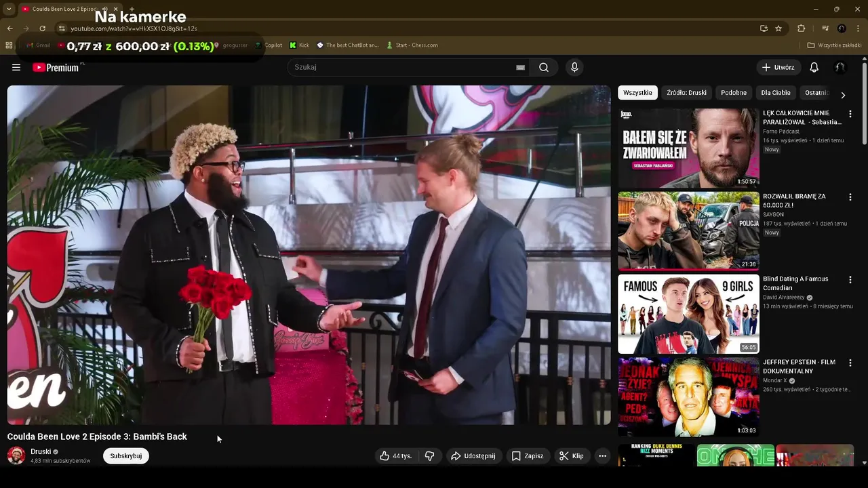View site information icon in address bar
Viewport: 868px width, 488px height.
(x=62, y=28)
